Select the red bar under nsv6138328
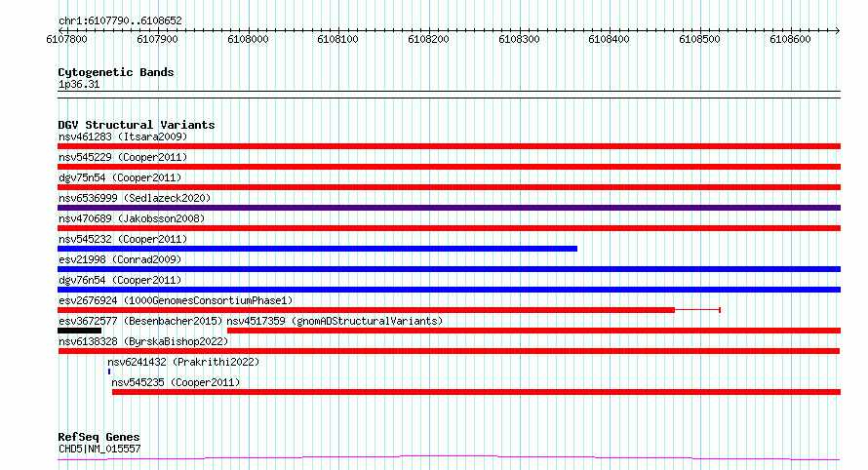 pyautogui.click(x=449, y=351)
